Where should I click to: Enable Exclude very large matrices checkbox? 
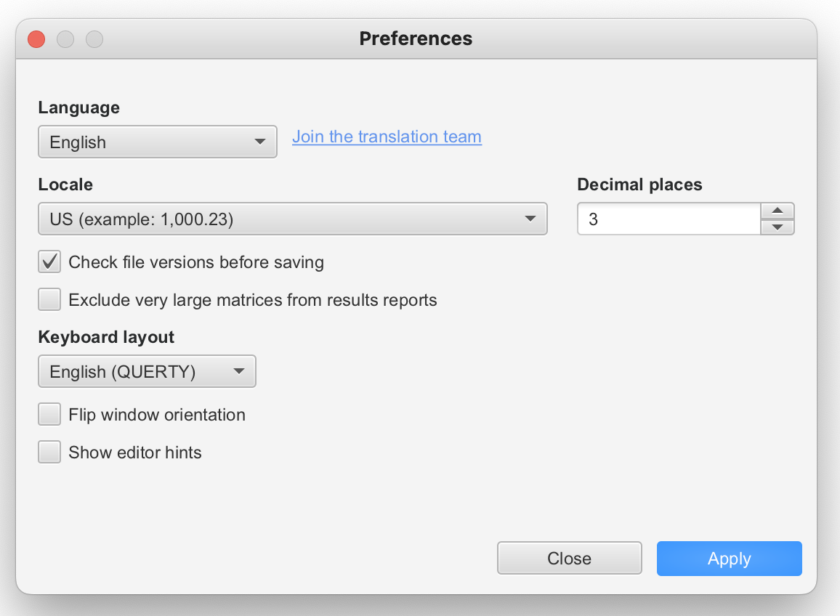point(49,299)
